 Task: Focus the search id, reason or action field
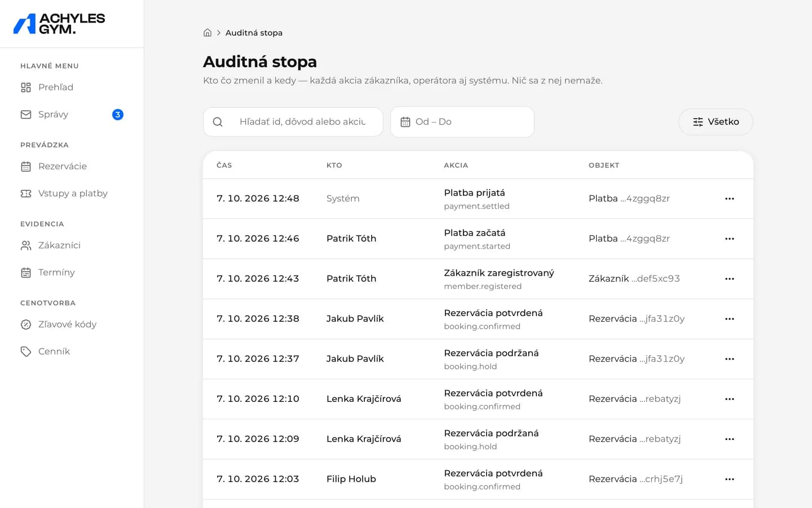point(293,122)
